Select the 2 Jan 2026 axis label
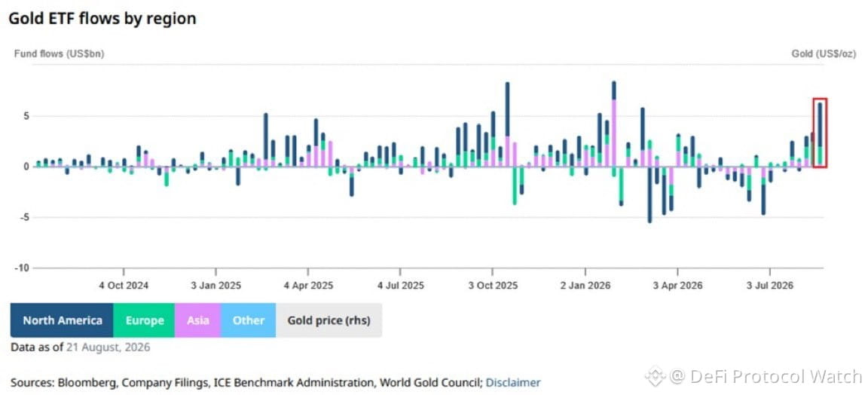The height and width of the screenshot is (395, 868). [585, 286]
